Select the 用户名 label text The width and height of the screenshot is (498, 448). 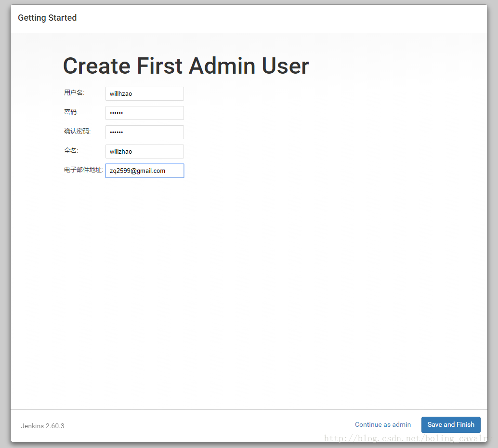point(74,92)
